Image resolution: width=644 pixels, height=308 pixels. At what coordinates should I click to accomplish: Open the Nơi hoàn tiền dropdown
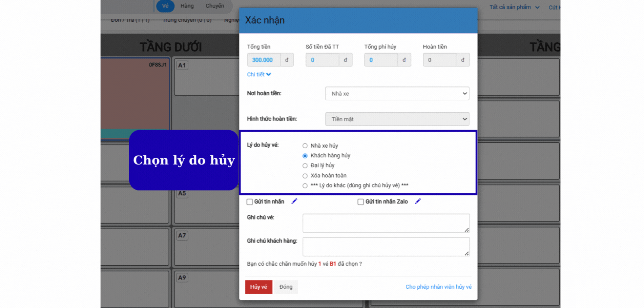tap(397, 94)
